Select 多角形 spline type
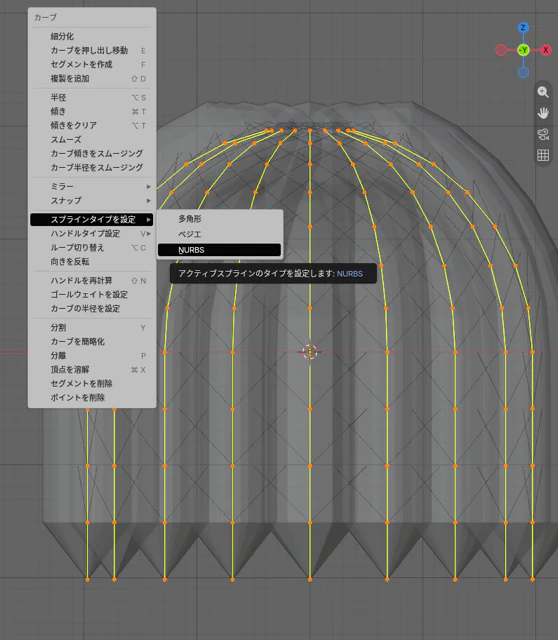558x640 pixels. pos(219,219)
